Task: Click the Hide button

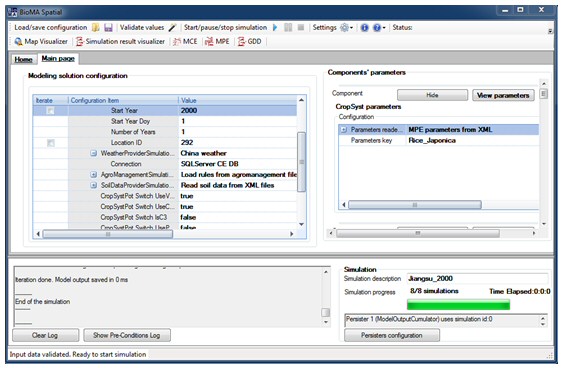Action: pyautogui.click(x=432, y=95)
